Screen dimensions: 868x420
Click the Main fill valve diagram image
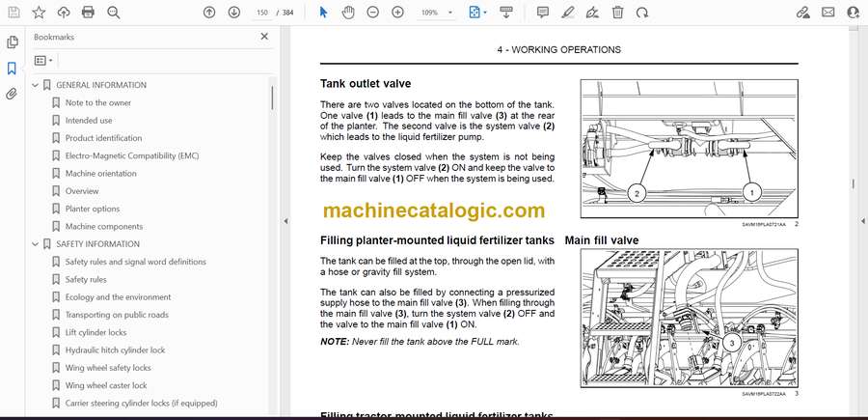pyautogui.click(x=690, y=318)
